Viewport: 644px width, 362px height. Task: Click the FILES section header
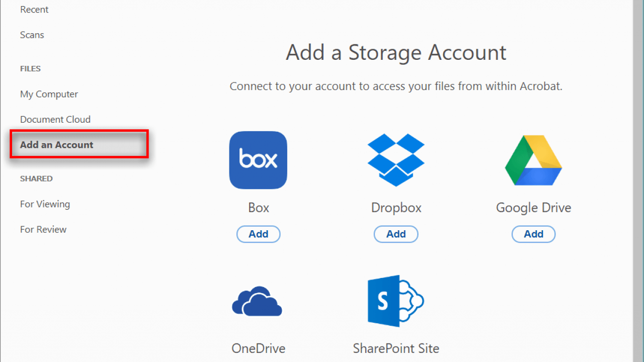tap(30, 68)
